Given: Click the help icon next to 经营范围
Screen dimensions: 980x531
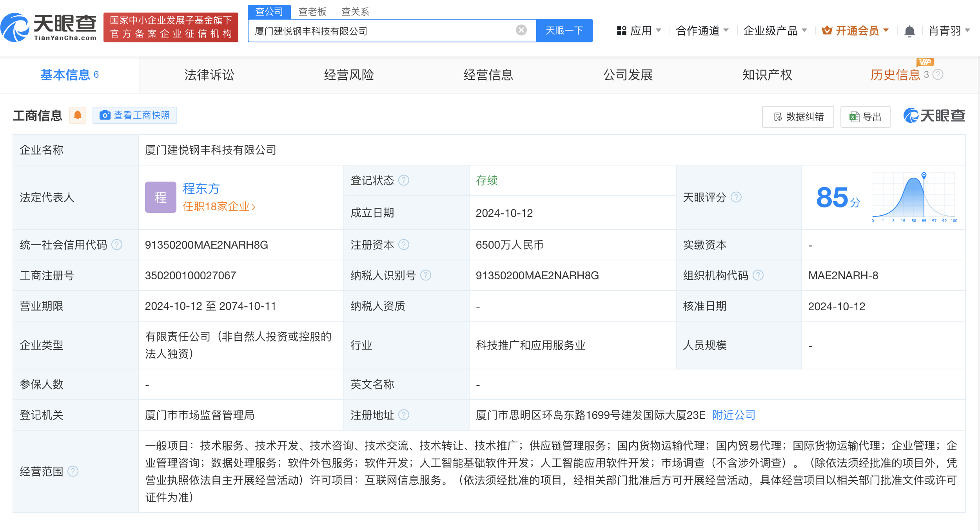Looking at the screenshot, I should click(x=73, y=471).
